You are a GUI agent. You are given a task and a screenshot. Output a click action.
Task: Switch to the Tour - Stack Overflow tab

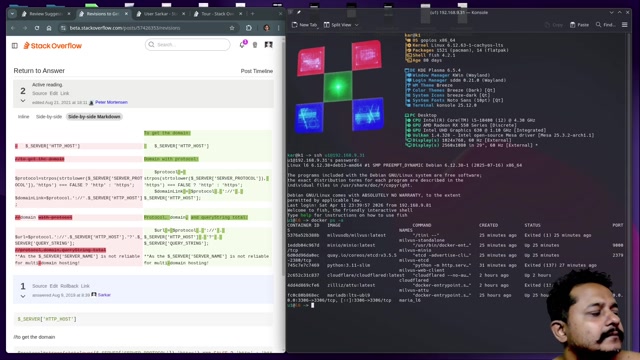(218, 13)
